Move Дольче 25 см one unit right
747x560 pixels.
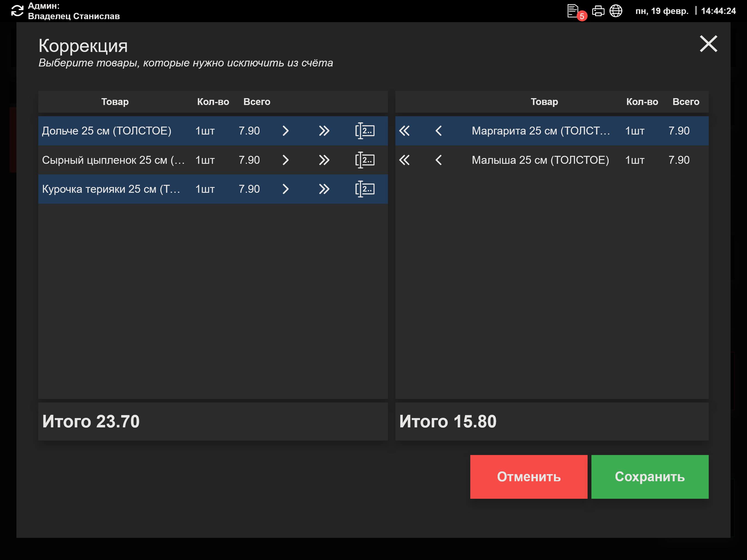[x=285, y=131]
